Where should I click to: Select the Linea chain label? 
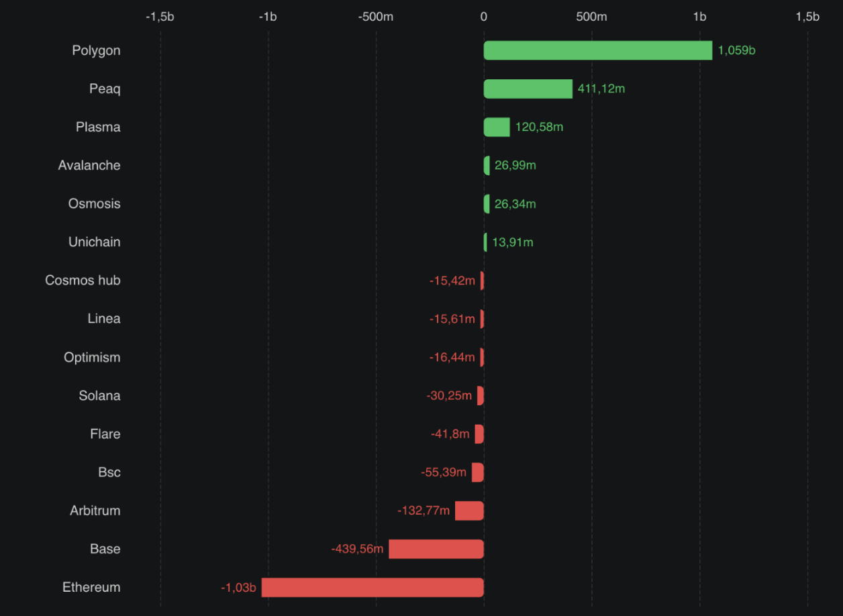coord(103,318)
